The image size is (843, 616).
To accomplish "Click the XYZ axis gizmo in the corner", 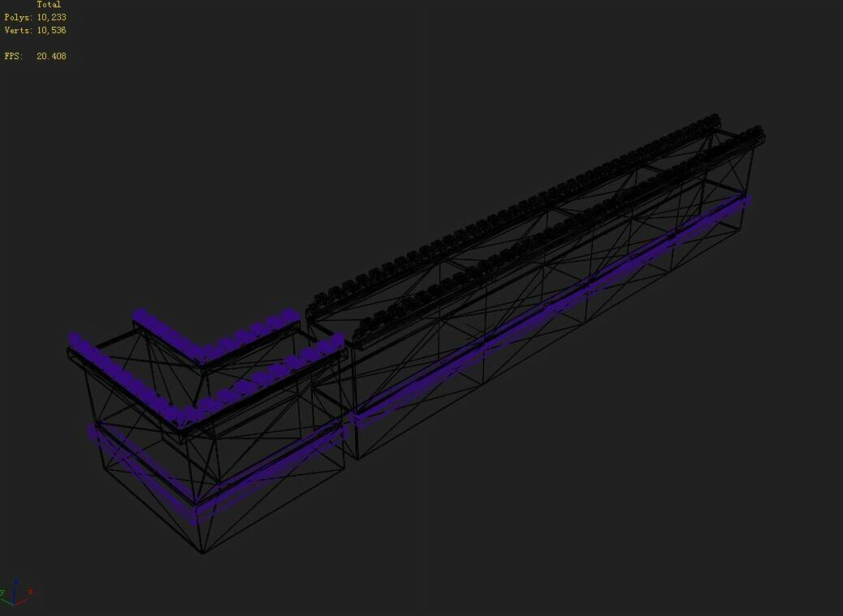I will click(x=16, y=592).
